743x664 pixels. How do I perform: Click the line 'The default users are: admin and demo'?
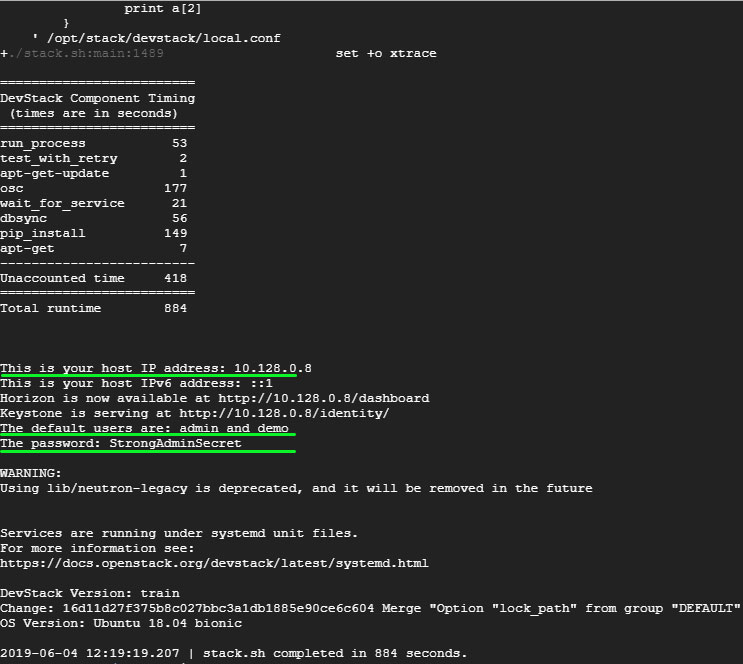click(x=145, y=428)
